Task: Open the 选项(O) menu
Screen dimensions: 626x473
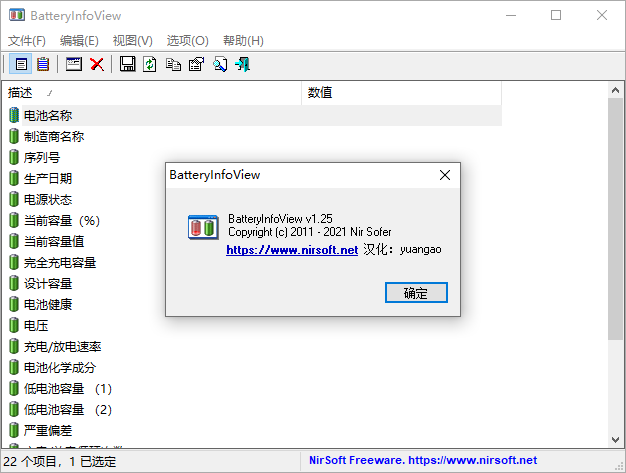Action: [187, 40]
